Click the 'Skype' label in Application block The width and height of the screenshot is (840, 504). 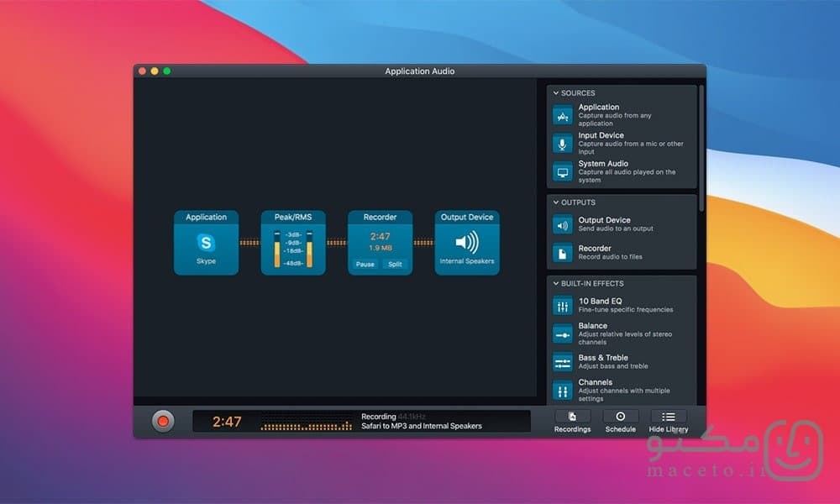(x=207, y=261)
